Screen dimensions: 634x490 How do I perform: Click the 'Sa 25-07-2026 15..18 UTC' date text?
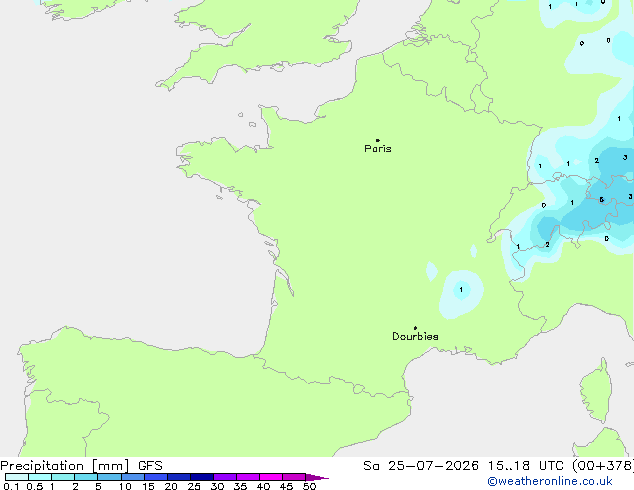click(463, 466)
